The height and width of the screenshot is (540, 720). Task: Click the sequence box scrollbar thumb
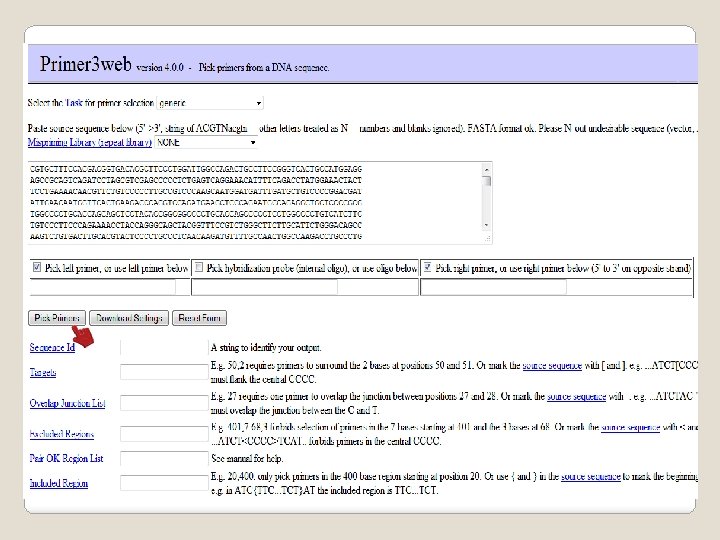(x=487, y=181)
